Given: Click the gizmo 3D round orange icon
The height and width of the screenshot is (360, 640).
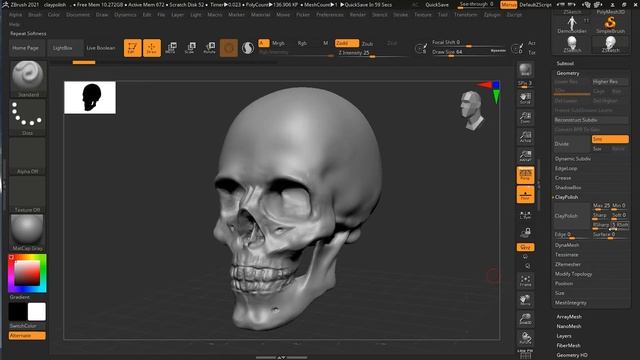Looking at the screenshot, I should coord(229,48).
